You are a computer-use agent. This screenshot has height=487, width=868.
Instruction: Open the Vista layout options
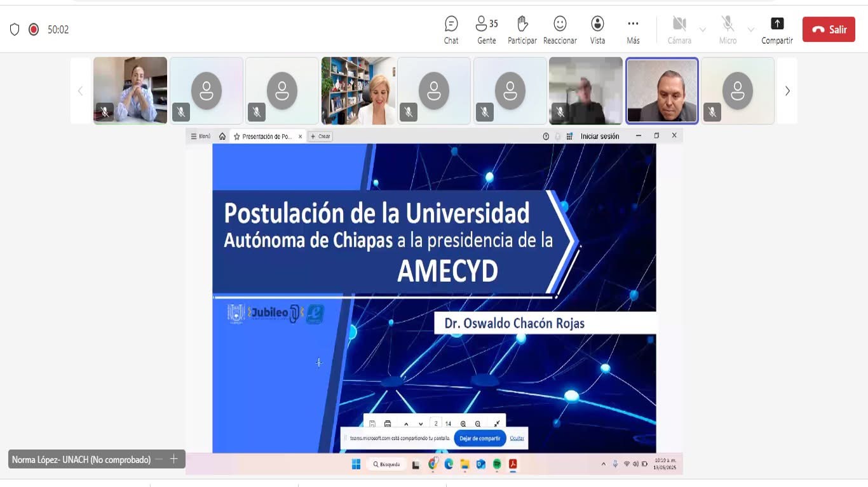[x=597, y=30]
